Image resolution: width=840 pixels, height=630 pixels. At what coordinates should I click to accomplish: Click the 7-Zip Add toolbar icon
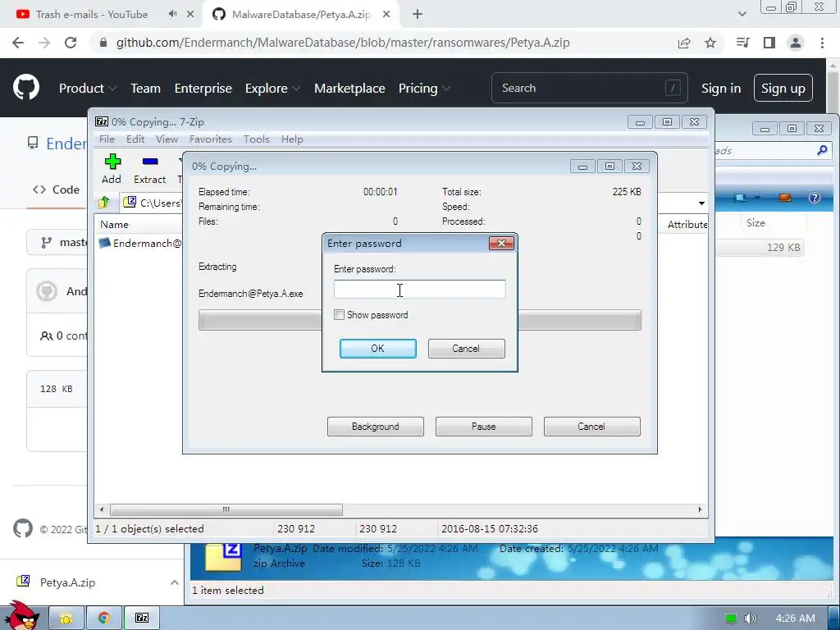112,169
